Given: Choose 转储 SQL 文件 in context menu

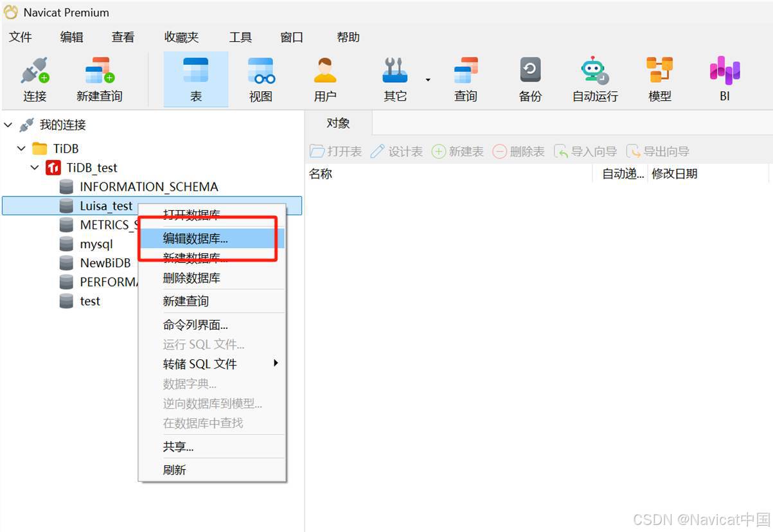Looking at the screenshot, I should tap(212, 364).
